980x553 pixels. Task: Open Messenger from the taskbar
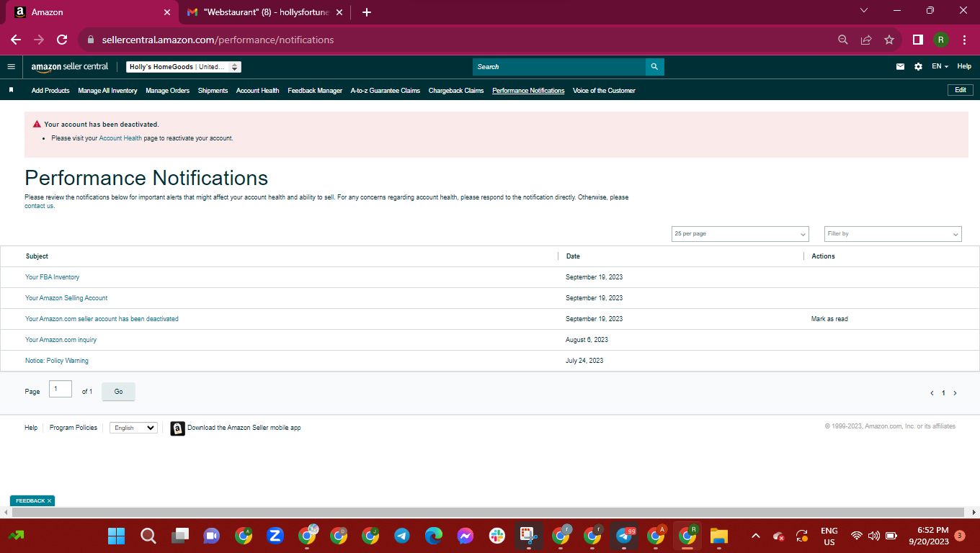click(465, 536)
